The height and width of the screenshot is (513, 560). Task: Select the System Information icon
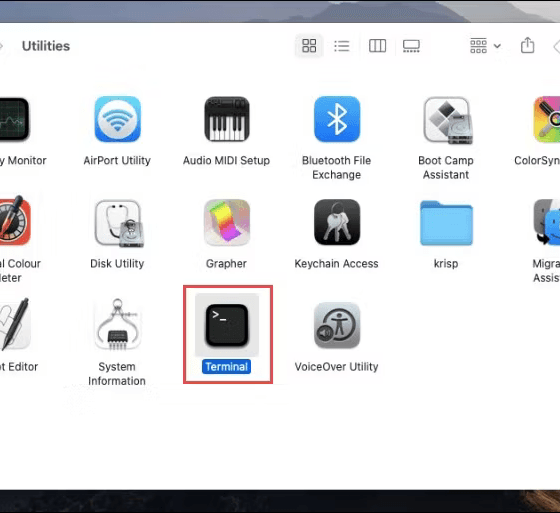pos(118,324)
